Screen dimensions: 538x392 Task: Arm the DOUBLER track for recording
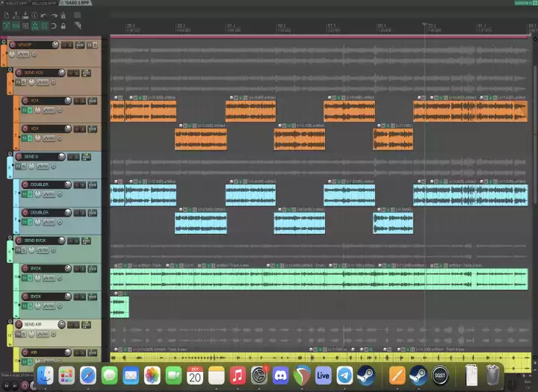(x=25, y=184)
